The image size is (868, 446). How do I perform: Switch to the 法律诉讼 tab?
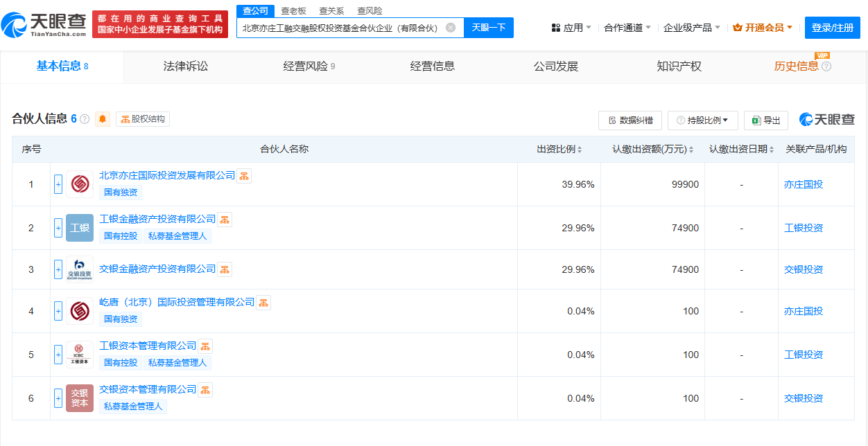186,66
